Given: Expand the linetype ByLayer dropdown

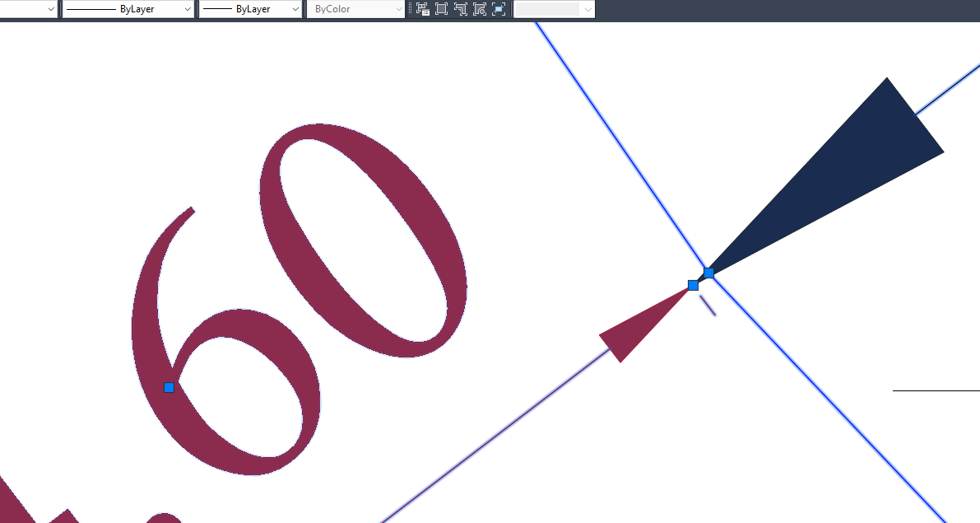Looking at the screenshot, I should 128,9.
